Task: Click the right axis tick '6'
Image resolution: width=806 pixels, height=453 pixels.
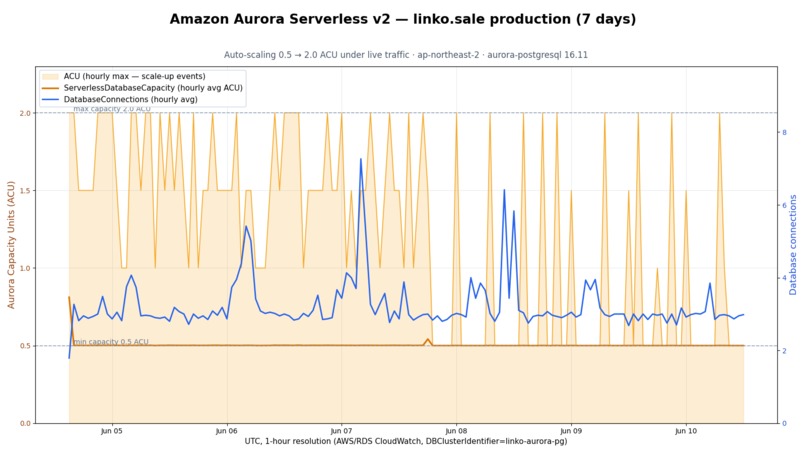Action: point(784,205)
